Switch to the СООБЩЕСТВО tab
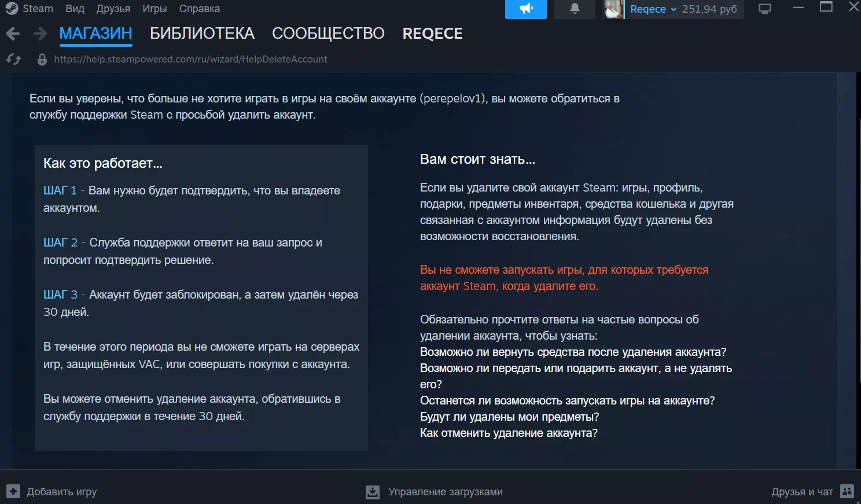The width and height of the screenshot is (861, 504). [328, 33]
